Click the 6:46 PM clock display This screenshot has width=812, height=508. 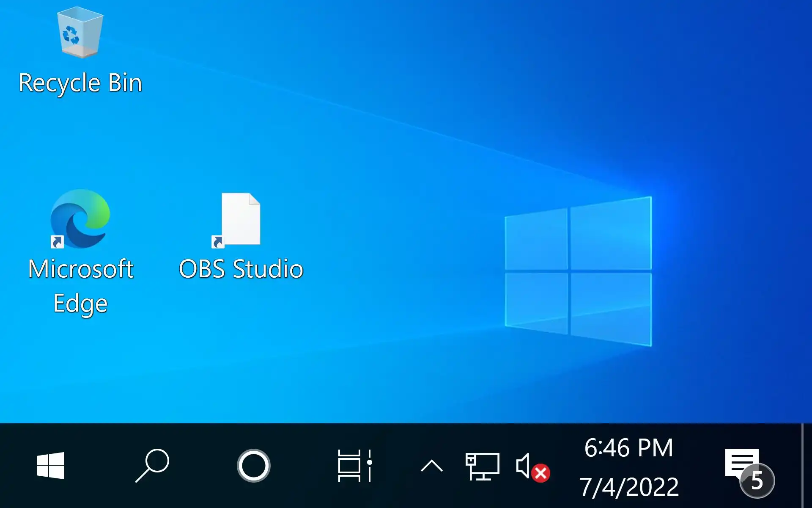click(628, 448)
